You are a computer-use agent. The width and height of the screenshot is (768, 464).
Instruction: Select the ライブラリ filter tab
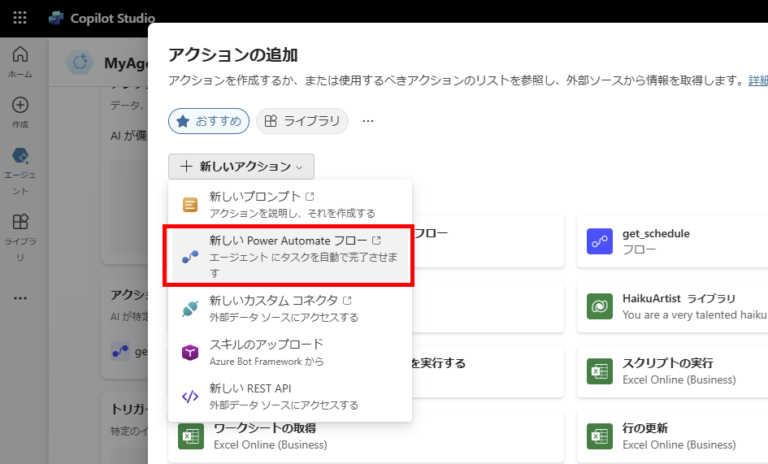tap(302, 122)
